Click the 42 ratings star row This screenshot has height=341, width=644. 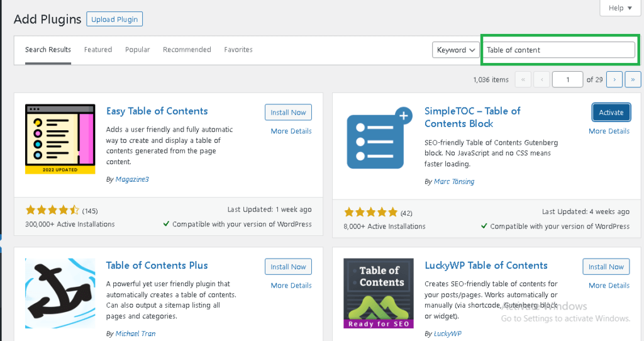pos(371,213)
